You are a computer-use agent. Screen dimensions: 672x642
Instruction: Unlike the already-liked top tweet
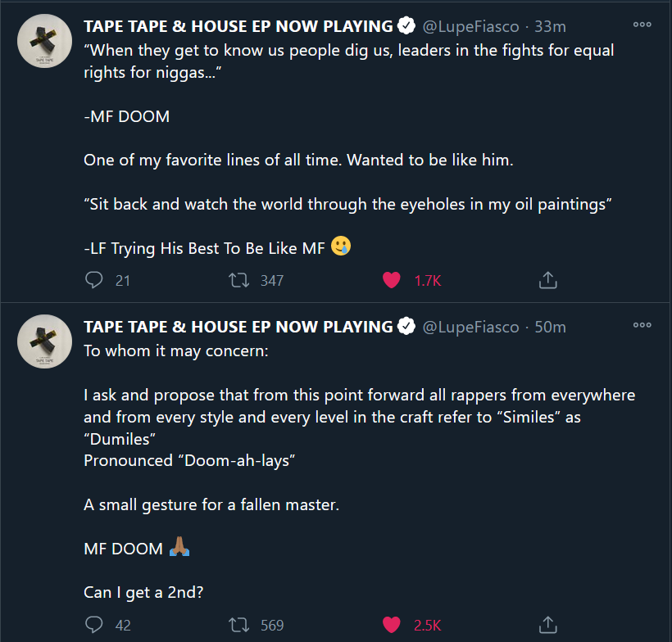pyautogui.click(x=392, y=280)
